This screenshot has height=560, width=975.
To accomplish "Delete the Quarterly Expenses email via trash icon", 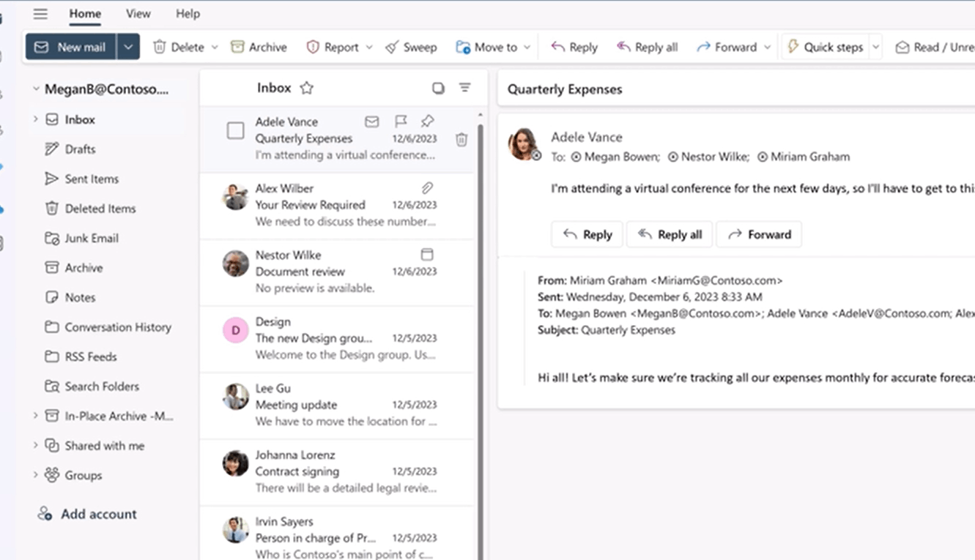I will [461, 139].
